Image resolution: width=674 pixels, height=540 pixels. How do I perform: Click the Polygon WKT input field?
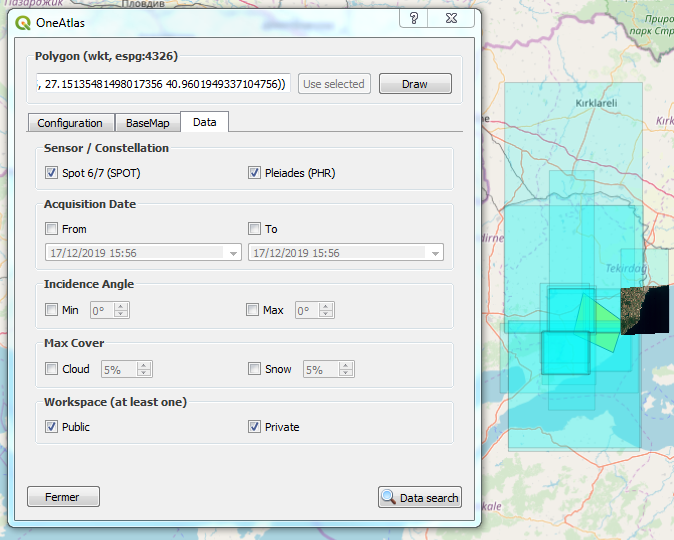point(163,84)
